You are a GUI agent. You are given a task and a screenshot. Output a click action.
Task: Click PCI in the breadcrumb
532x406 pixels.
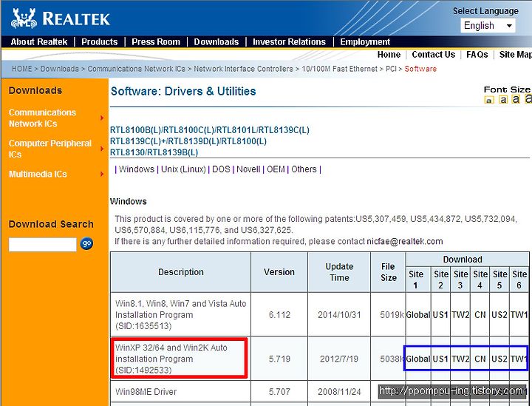[391, 69]
